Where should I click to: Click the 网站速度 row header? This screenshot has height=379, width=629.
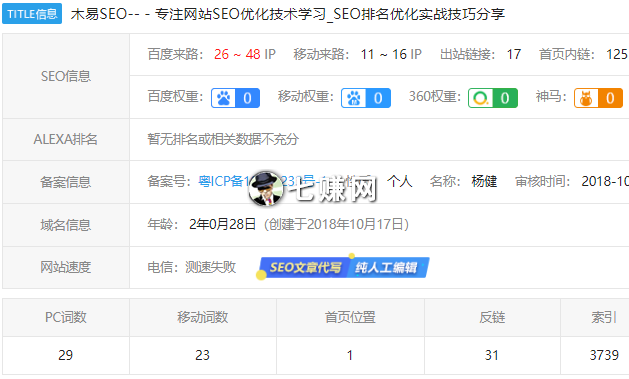(66, 267)
